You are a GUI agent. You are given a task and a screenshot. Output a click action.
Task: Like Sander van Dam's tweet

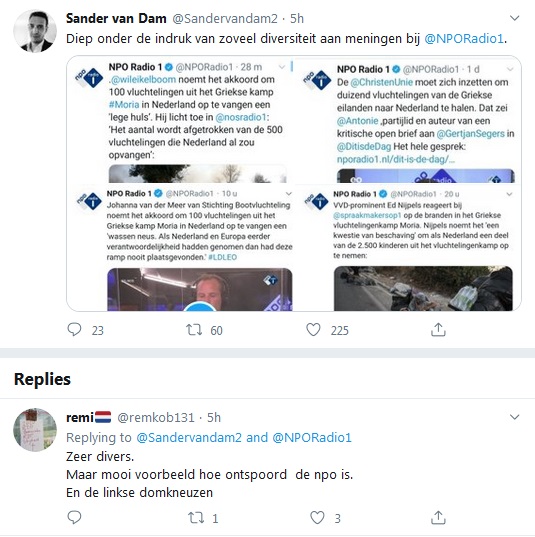pyautogui.click(x=313, y=329)
